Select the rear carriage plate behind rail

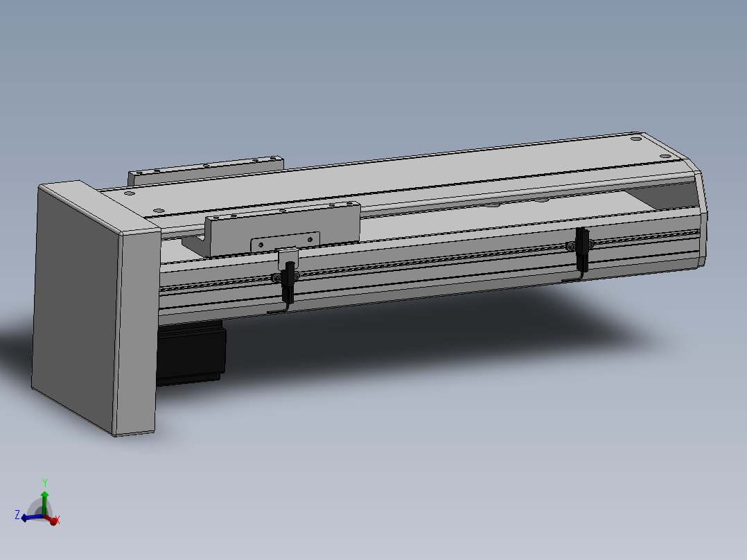pyautogui.click(x=206, y=170)
